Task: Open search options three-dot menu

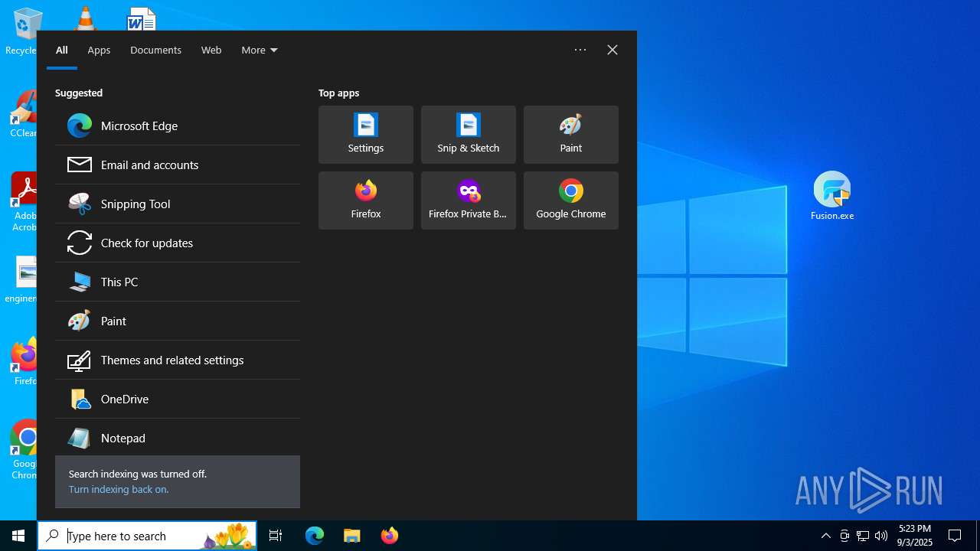Action: tap(580, 50)
